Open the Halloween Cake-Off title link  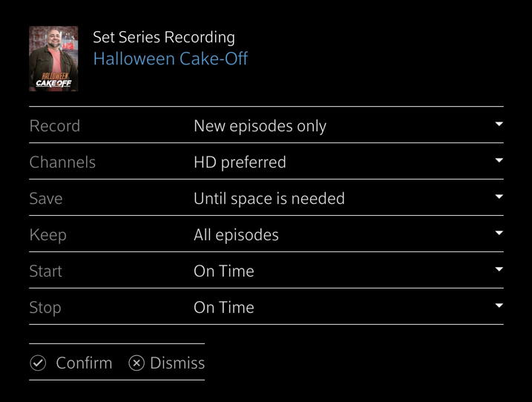171,59
